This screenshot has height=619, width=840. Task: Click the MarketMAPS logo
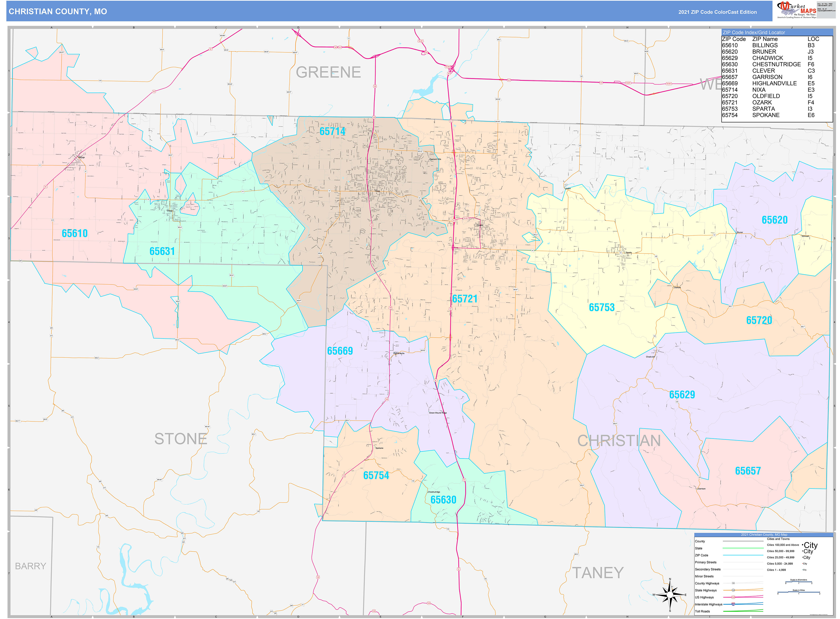click(796, 10)
